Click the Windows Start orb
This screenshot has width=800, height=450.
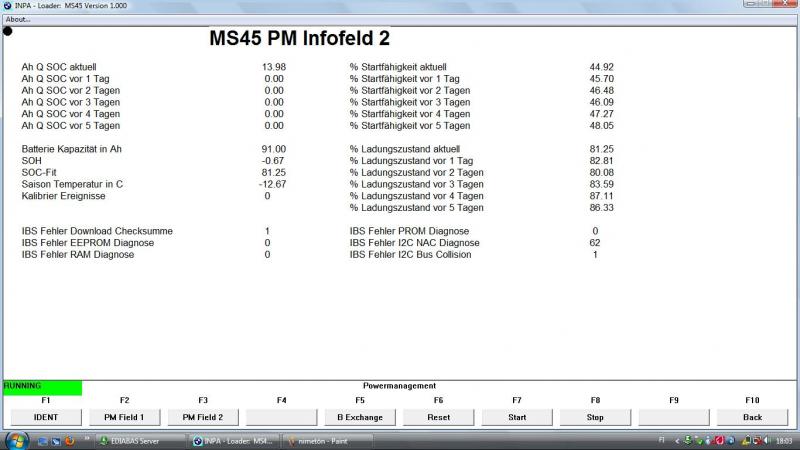click(x=17, y=441)
